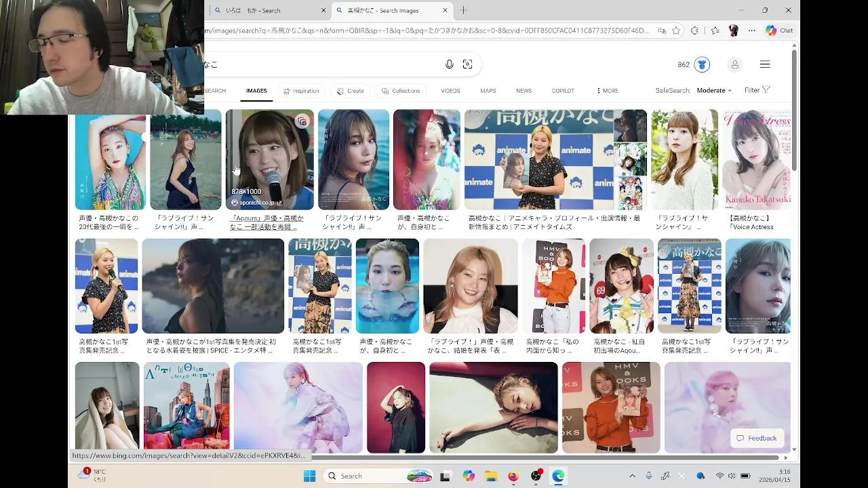Viewport: 868px width, 488px height.
Task: Click the taskbar microphone tray icon
Action: 649,476
